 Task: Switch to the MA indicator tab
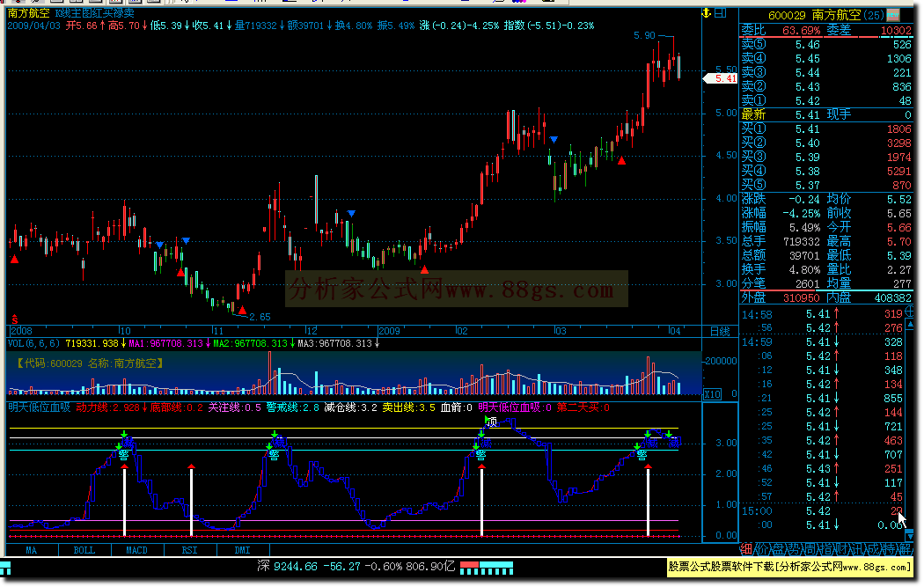click(x=31, y=550)
